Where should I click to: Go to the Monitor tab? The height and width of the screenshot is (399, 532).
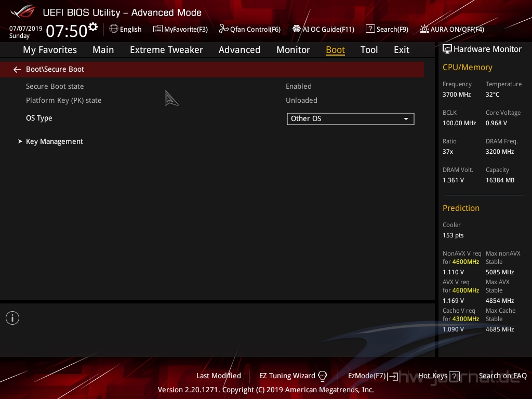[293, 50]
